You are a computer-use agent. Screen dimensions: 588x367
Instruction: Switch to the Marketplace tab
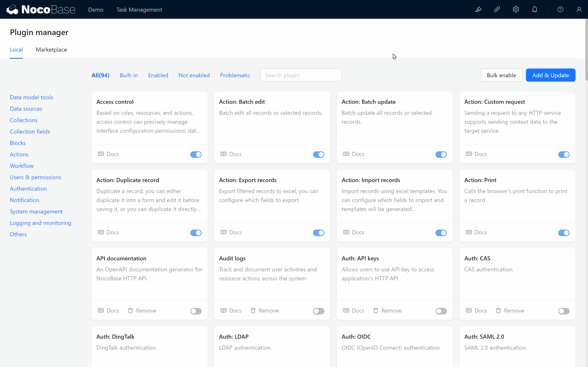[x=51, y=50]
